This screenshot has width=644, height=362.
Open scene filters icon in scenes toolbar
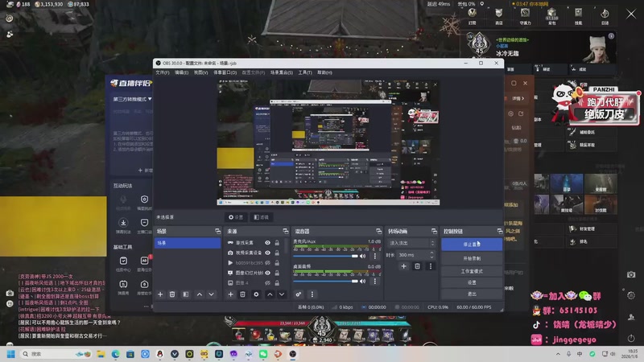(x=186, y=294)
